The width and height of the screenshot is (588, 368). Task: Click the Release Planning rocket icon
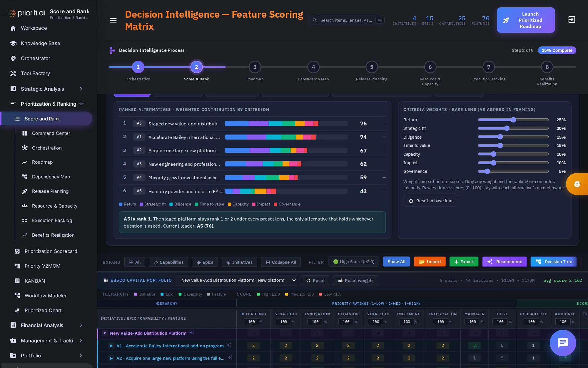click(25, 191)
